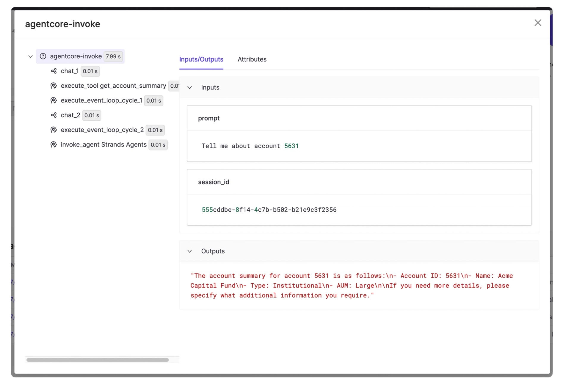Select the execute_event_loop_cycle_1 span
Screen dimensions: 571x392
click(101, 100)
